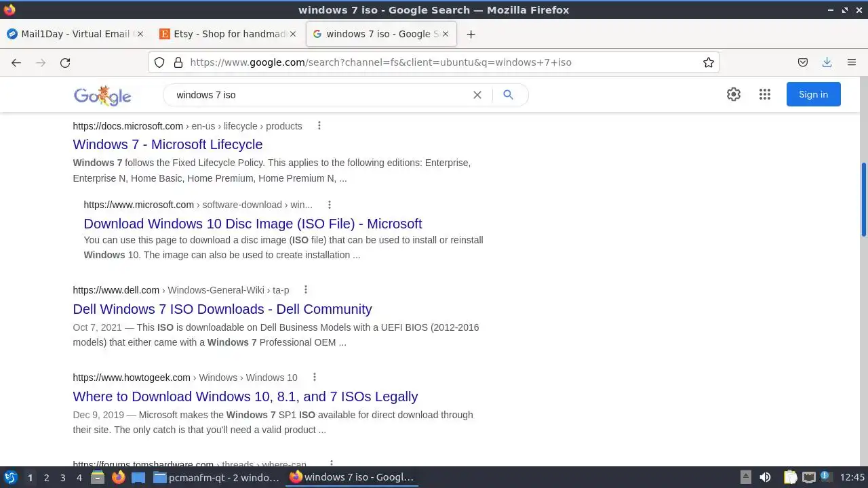The image size is (868, 488).
Task: Close the windows 7 iso Google tab
Action: point(445,34)
